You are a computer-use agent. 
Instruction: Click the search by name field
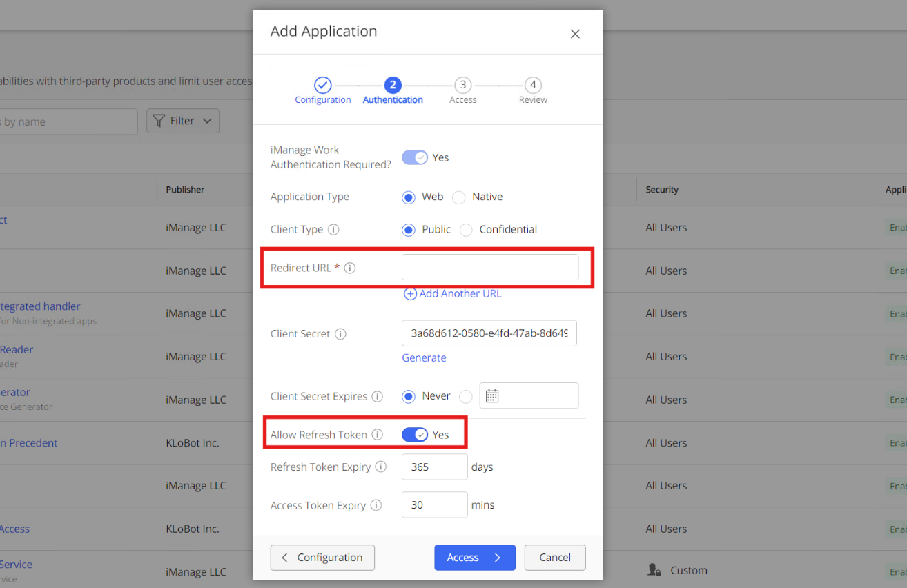69,121
